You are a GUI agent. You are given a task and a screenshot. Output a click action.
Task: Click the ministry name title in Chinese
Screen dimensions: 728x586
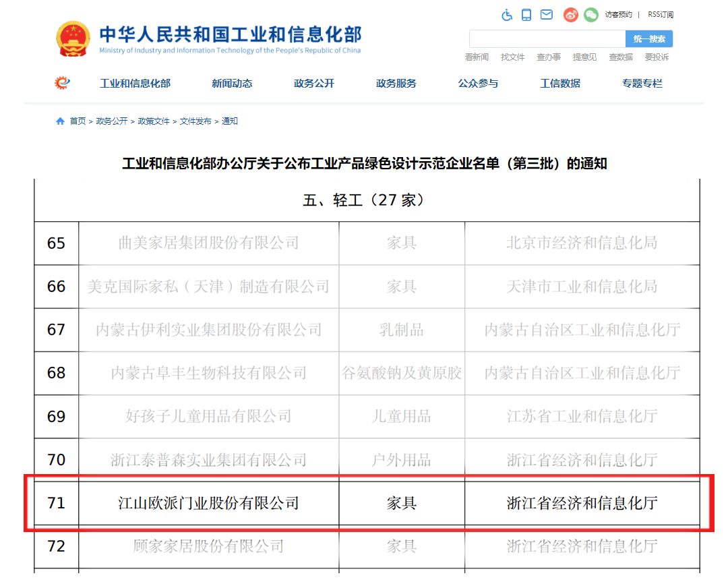tap(231, 34)
